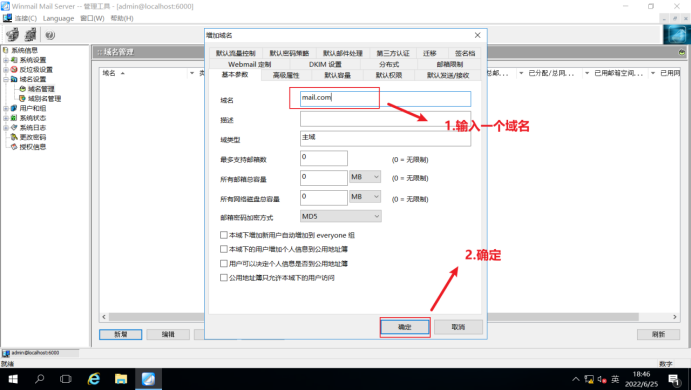Screen dimensions: 691x390
Task: Open the 连接(C) menu
Action: point(26,19)
